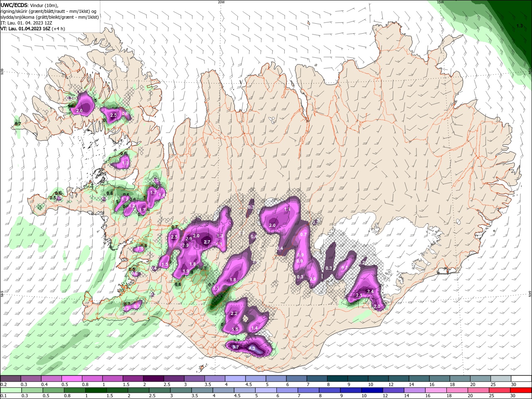This screenshot has height=399, width=532.
Task: Click the '20W' longitude label
Action: [x=221, y=2]
